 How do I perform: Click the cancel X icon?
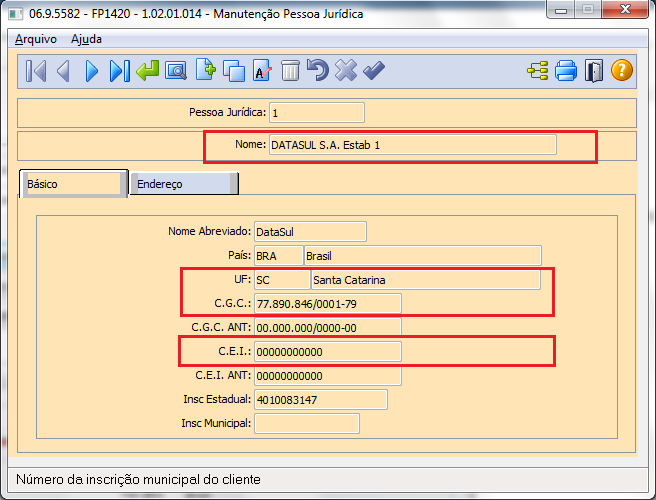[346, 70]
